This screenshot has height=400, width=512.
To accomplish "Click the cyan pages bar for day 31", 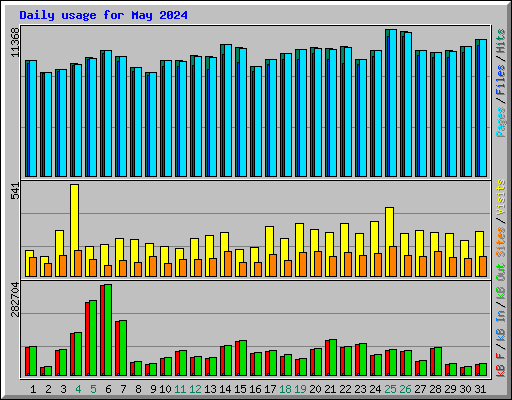I will click(483, 108).
